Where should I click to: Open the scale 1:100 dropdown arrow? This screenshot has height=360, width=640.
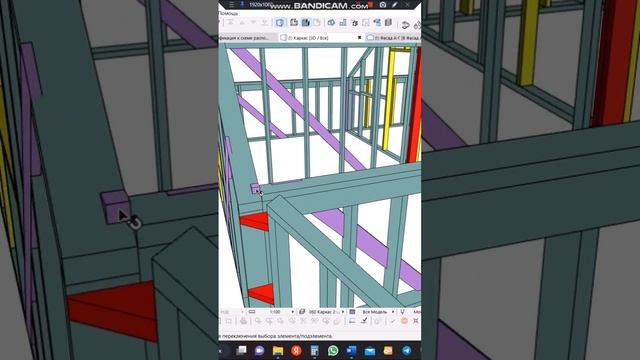coord(293,312)
